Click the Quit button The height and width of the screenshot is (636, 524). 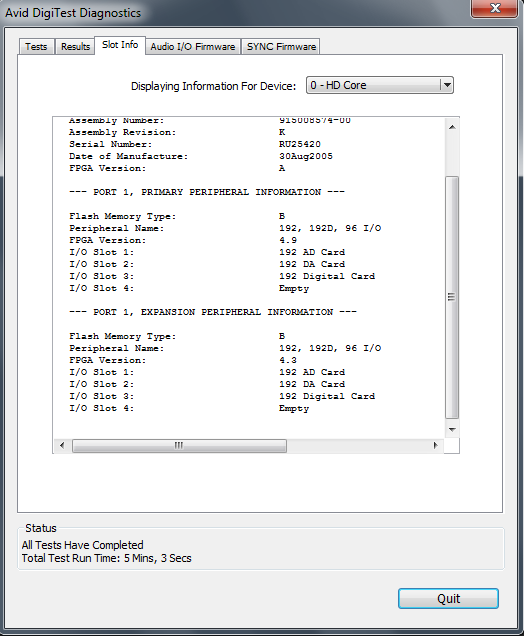[448, 599]
